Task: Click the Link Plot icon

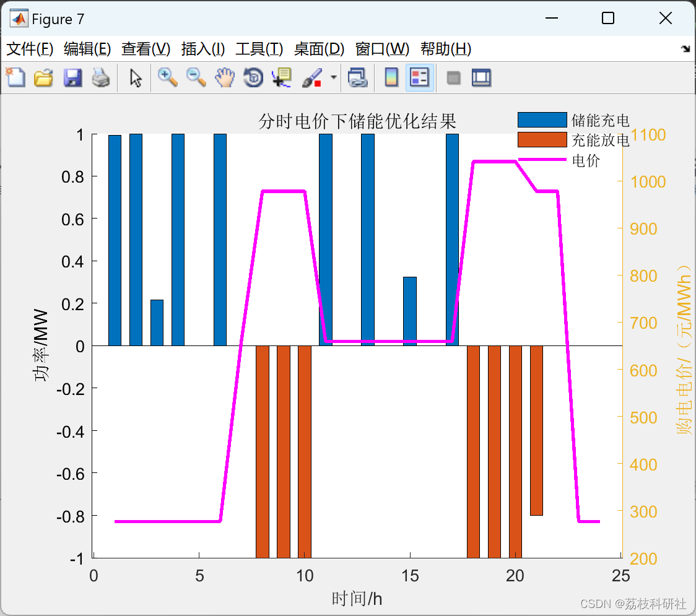Action: coord(357,77)
